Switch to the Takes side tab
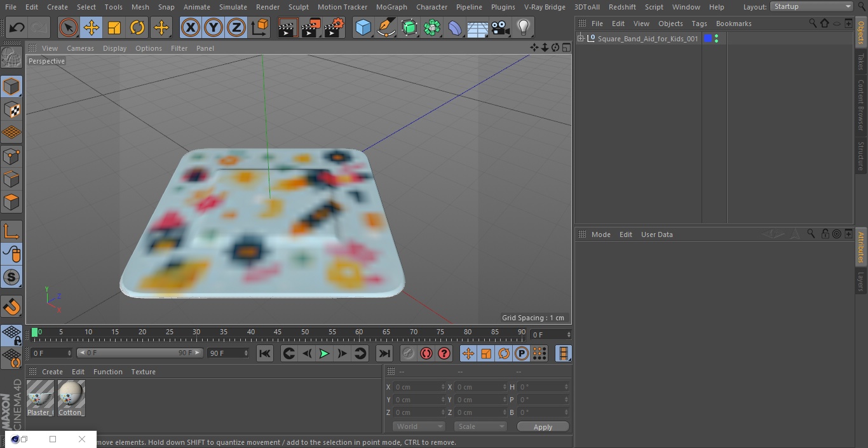 pyautogui.click(x=861, y=62)
